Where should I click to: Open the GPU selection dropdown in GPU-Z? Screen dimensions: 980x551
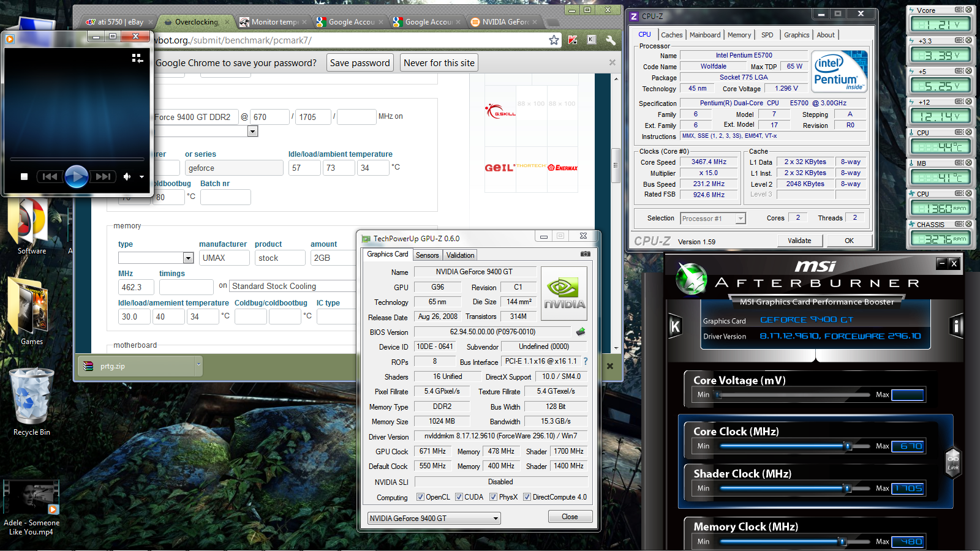pos(434,519)
